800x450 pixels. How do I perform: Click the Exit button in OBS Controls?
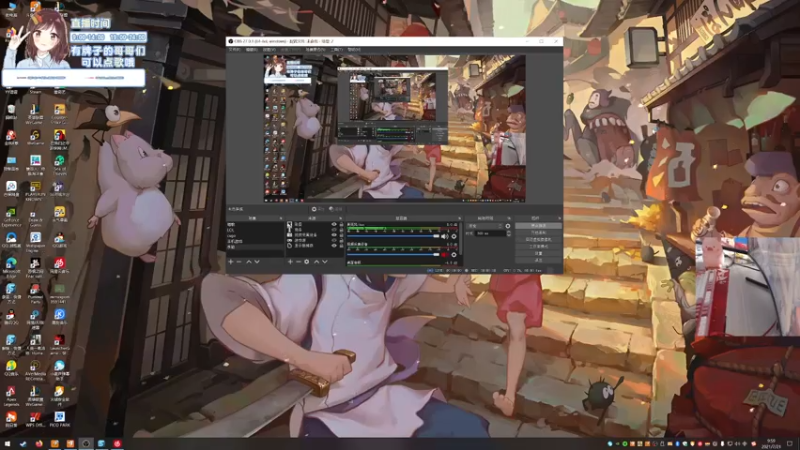538,260
